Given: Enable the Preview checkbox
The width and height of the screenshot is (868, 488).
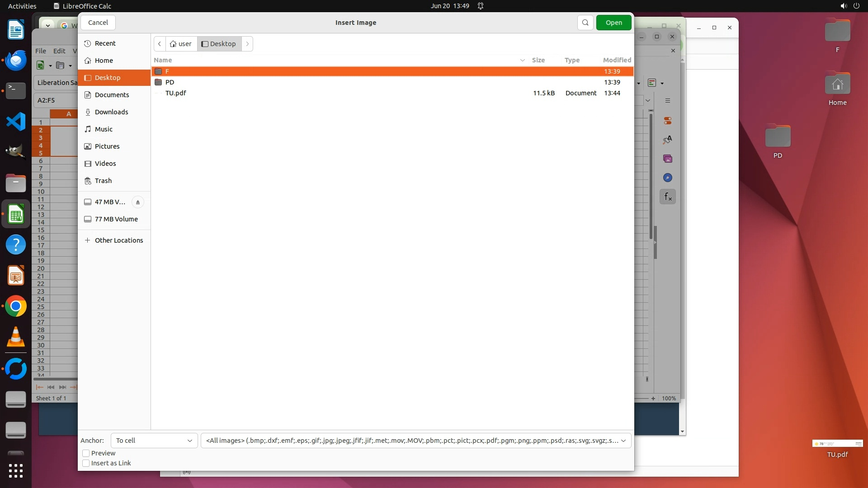Looking at the screenshot, I should [86, 453].
